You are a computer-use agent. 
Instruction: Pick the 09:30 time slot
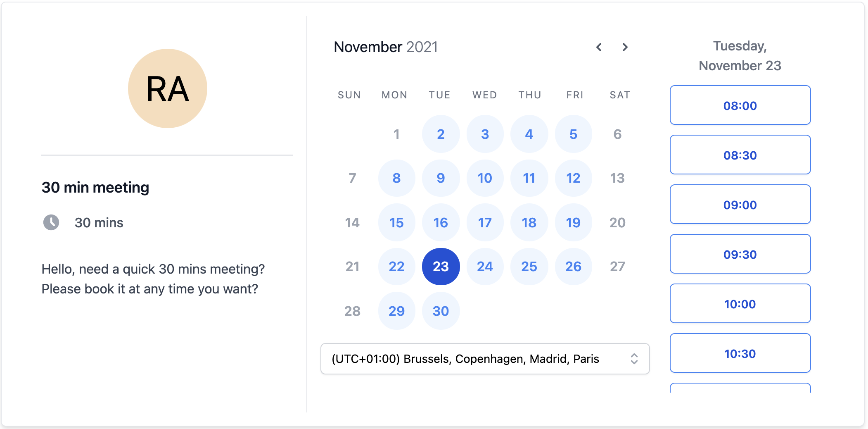740,254
